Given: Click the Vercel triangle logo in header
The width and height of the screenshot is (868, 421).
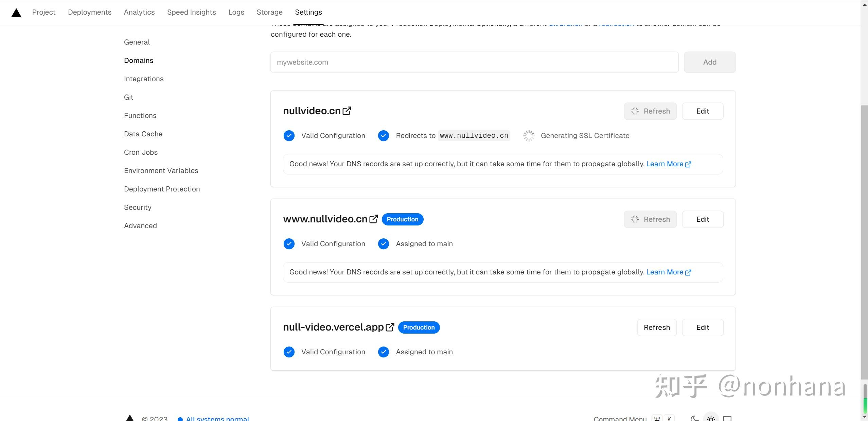Looking at the screenshot, I should click(x=16, y=13).
